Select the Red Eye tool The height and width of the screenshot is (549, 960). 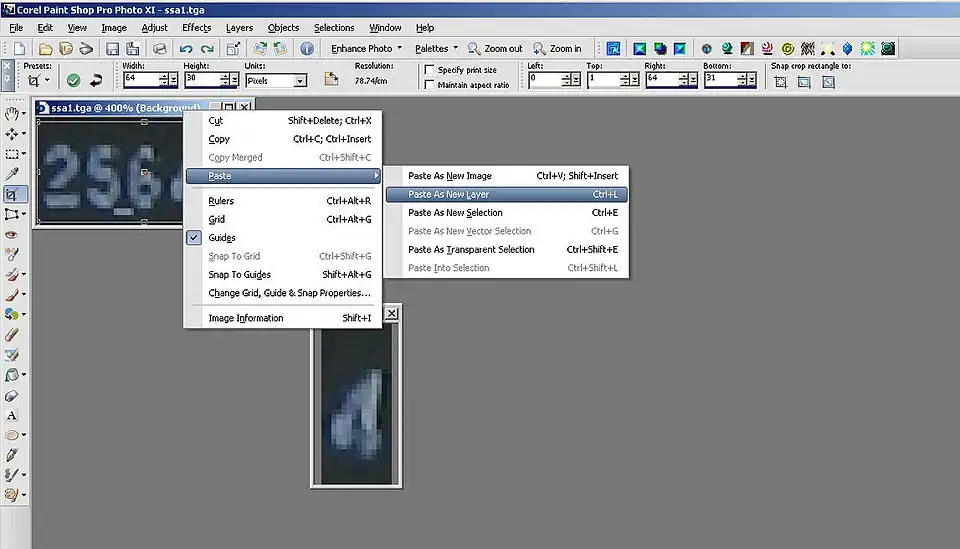[12, 234]
